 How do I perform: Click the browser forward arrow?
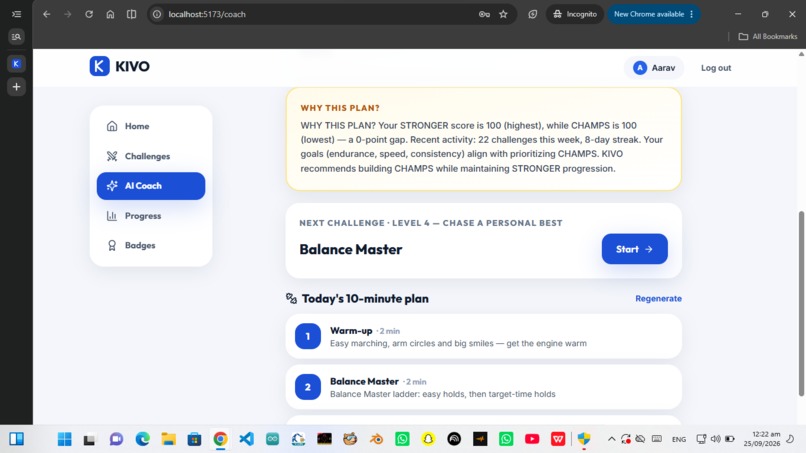coord(68,14)
